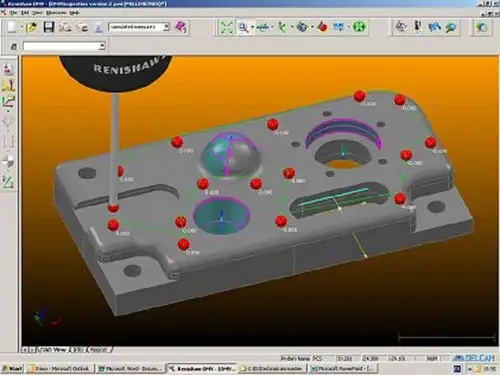Click inside the empty combo box field
Viewport: 500px width, 375px height.
[61, 46]
